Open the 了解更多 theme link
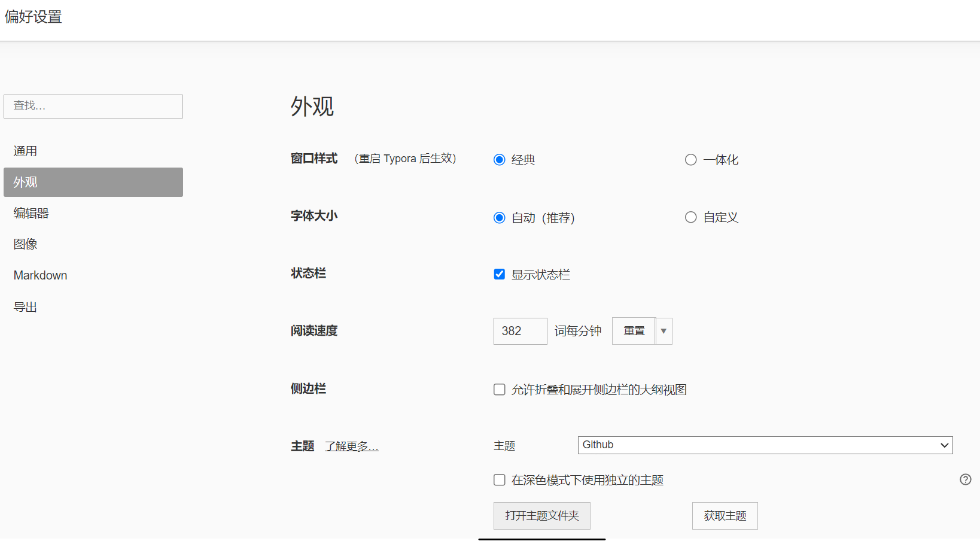Screen dimensions: 980x541 [352, 446]
